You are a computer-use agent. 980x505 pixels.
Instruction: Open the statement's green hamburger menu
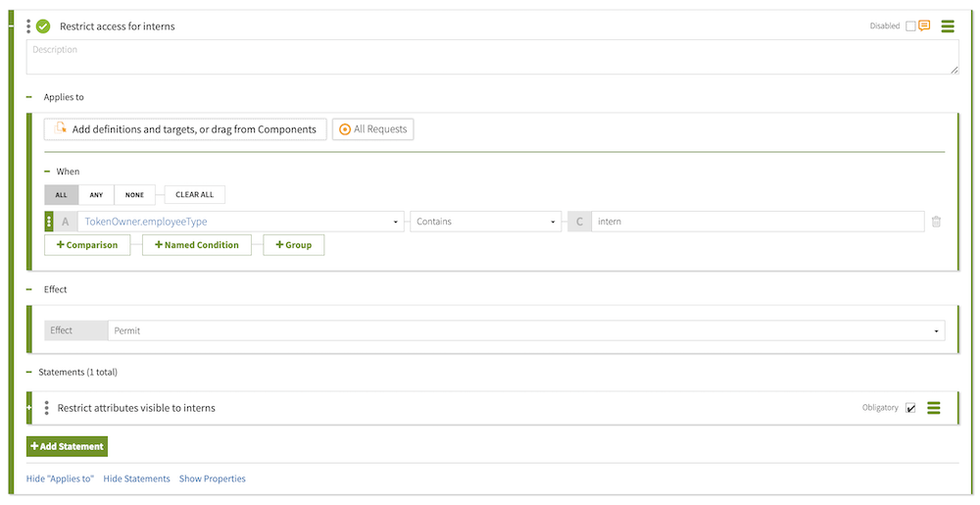(x=934, y=408)
